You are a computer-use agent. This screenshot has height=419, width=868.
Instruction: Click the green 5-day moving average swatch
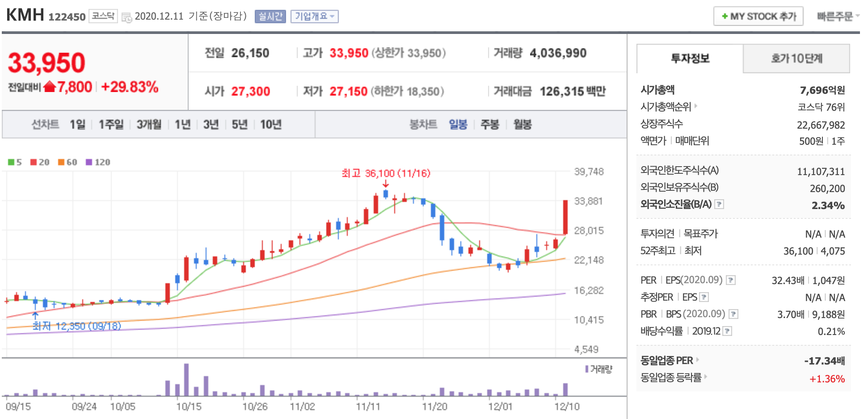[11, 162]
